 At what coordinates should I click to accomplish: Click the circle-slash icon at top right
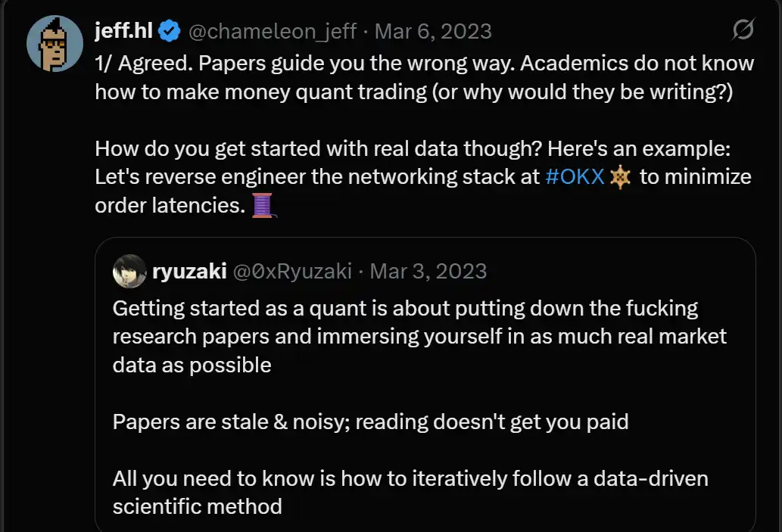tap(743, 30)
